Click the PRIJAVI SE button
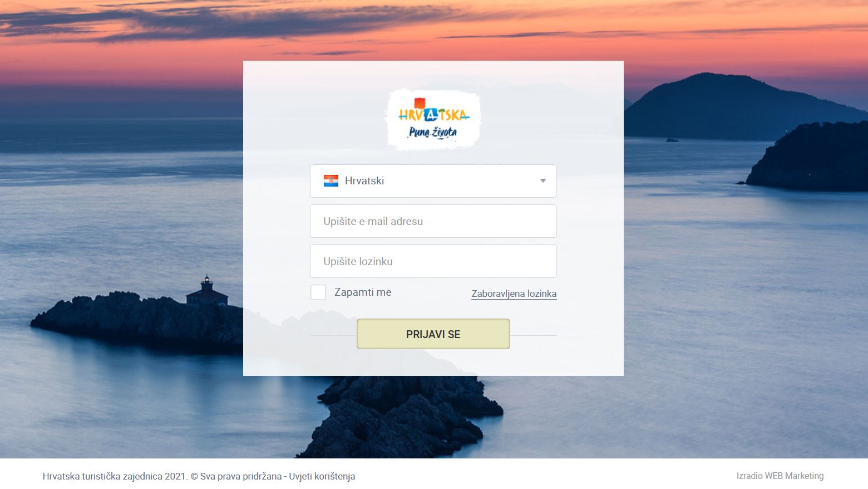This screenshot has height=489, width=868. (x=433, y=334)
